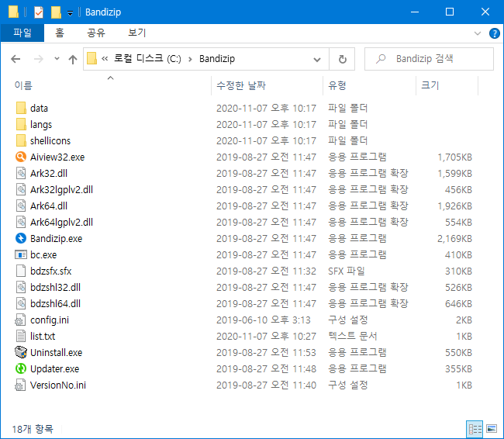504x439 pixels.
Task: Select the Uninstall.exe box icon
Action: (x=21, y=352)
